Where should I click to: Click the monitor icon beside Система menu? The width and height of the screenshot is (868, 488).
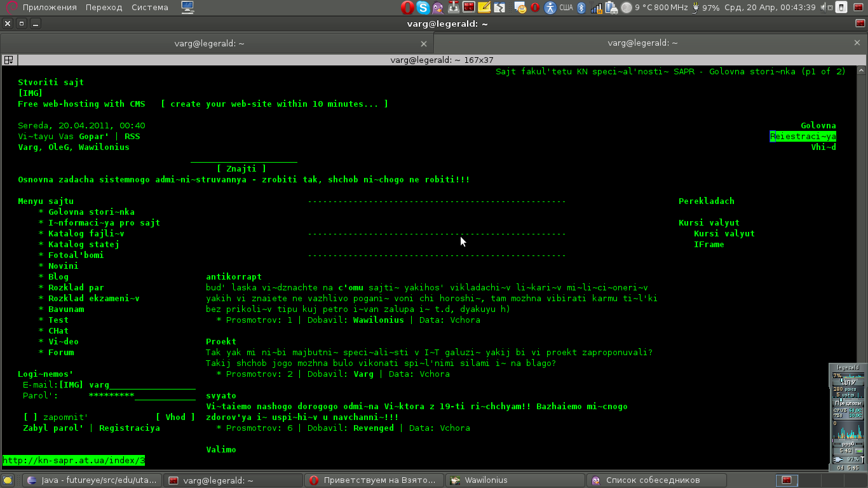187,8
